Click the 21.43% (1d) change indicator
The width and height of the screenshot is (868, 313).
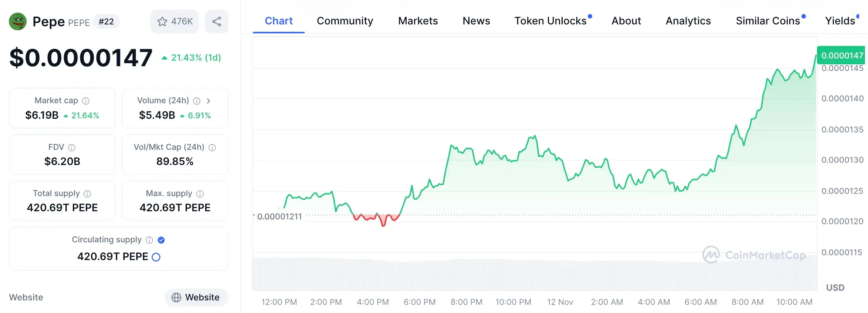191,58
